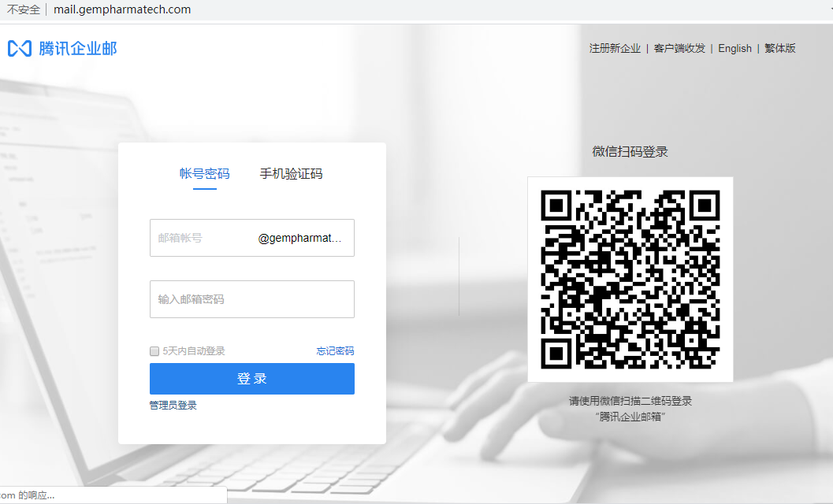Click the 微信扫码登录 heading area

[x=630, y=151]
